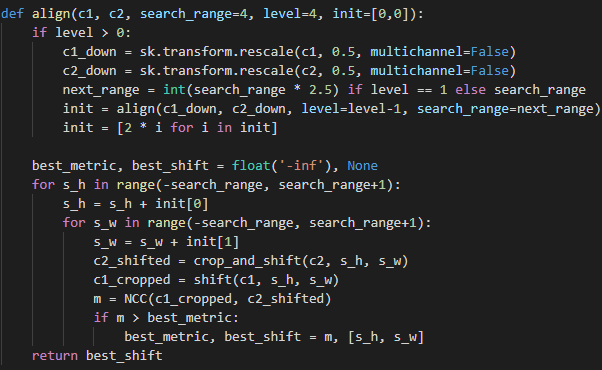The height and width of the screenshot is (370, 602).
Task: Click the NCC function call
Action: point(227,299)
